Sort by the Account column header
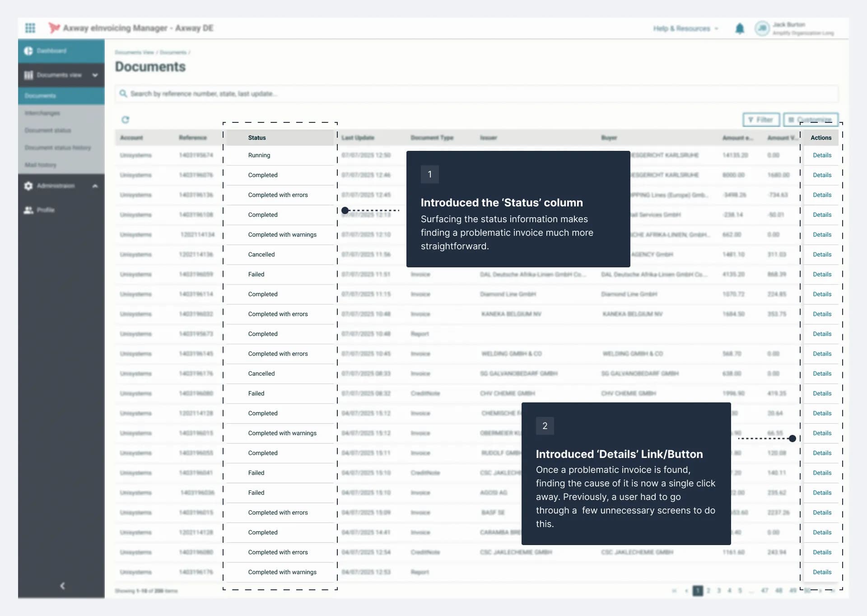 131,138
